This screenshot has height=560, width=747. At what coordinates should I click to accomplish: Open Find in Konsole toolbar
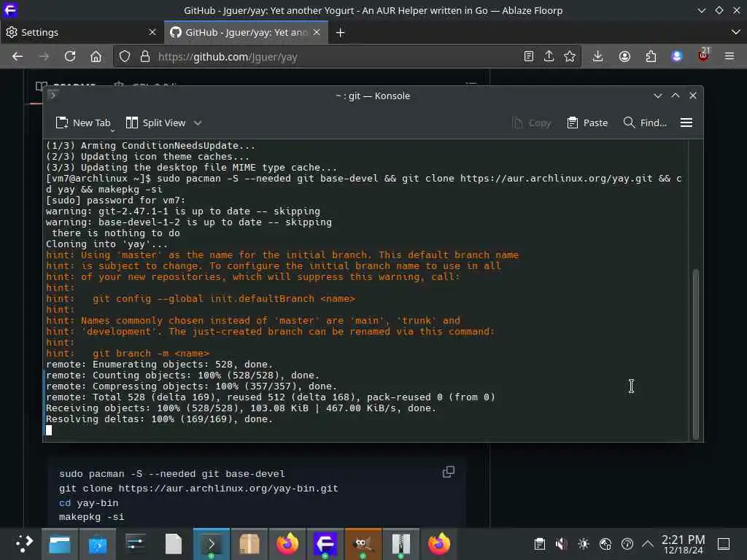click(x=645, y=122)
